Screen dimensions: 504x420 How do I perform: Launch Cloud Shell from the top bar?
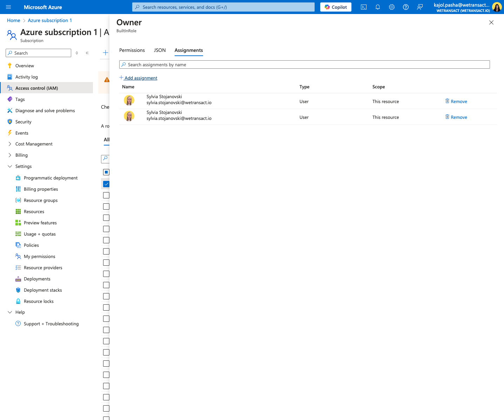click(x=364, y=7)
